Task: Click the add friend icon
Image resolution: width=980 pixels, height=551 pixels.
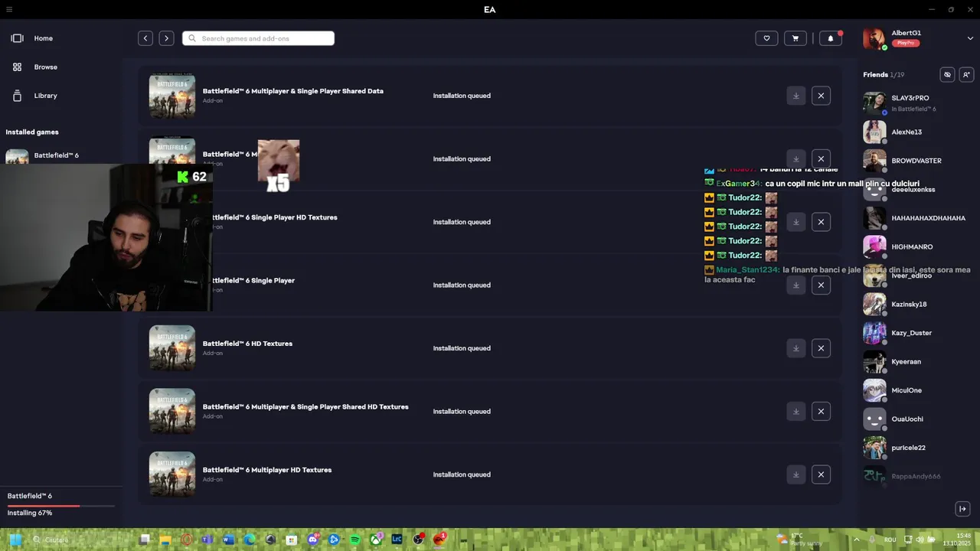Action: [x=966, y=75]
